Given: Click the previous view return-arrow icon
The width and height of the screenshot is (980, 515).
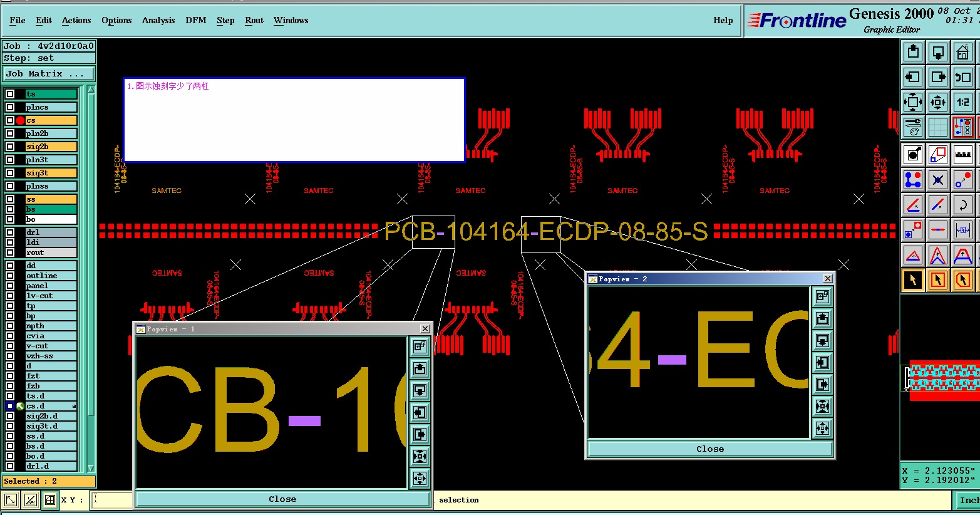Looking at the screenshot, I should [963, 77].
